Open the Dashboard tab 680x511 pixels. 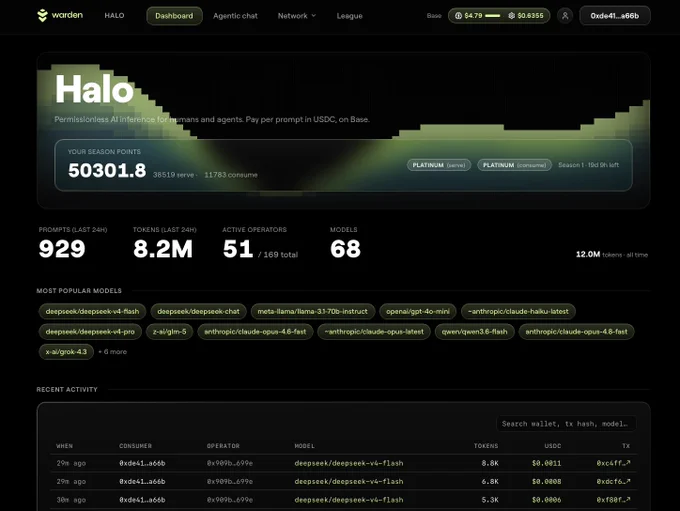tap(174, 16)
